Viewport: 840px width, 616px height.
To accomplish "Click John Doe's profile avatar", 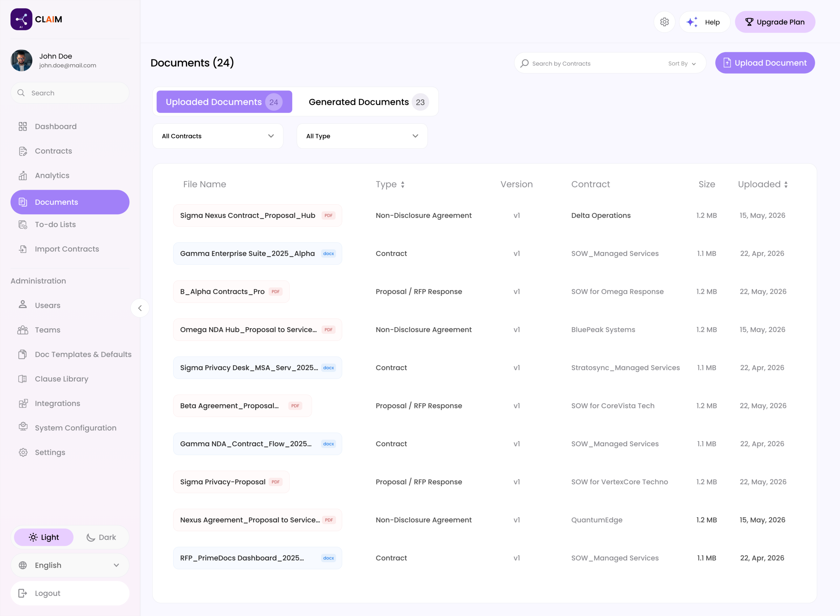I will click(x=21, y=60).
